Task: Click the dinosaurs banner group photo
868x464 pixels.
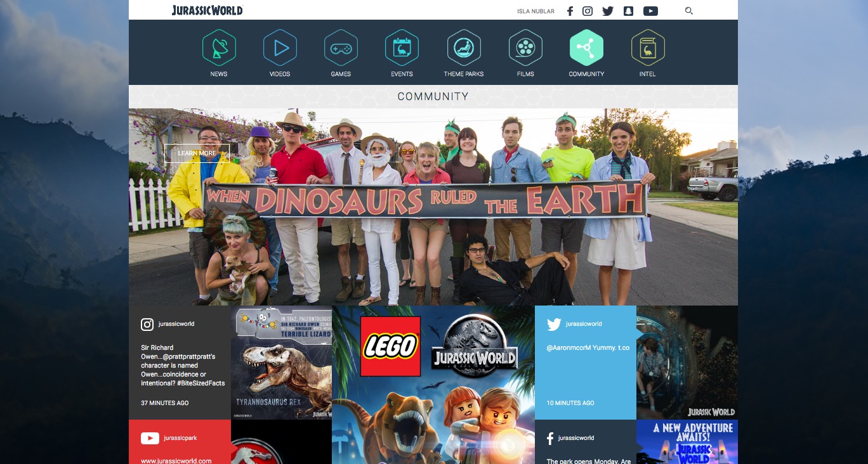Action: (x=433, y=207)
